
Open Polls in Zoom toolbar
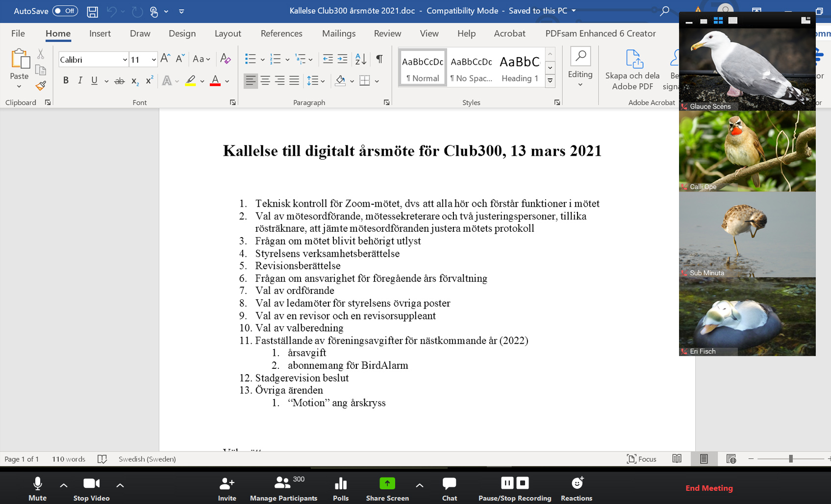click(x=341, y=489)
